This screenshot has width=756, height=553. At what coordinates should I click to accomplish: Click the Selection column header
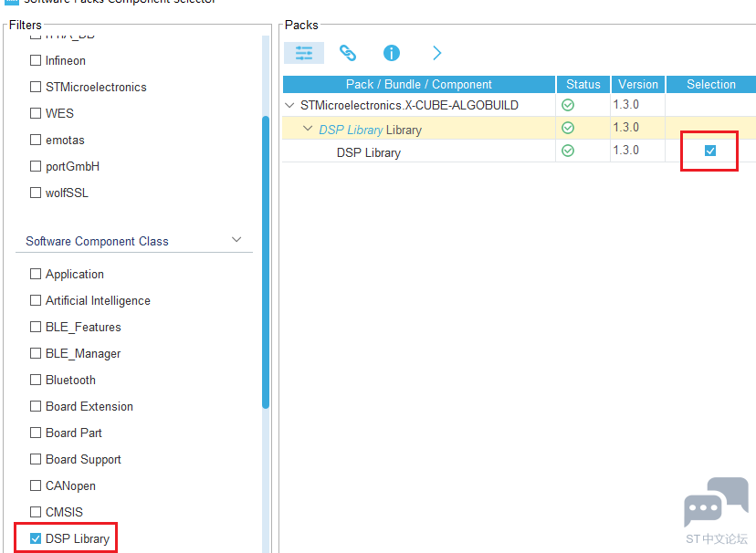click(711, 84)
